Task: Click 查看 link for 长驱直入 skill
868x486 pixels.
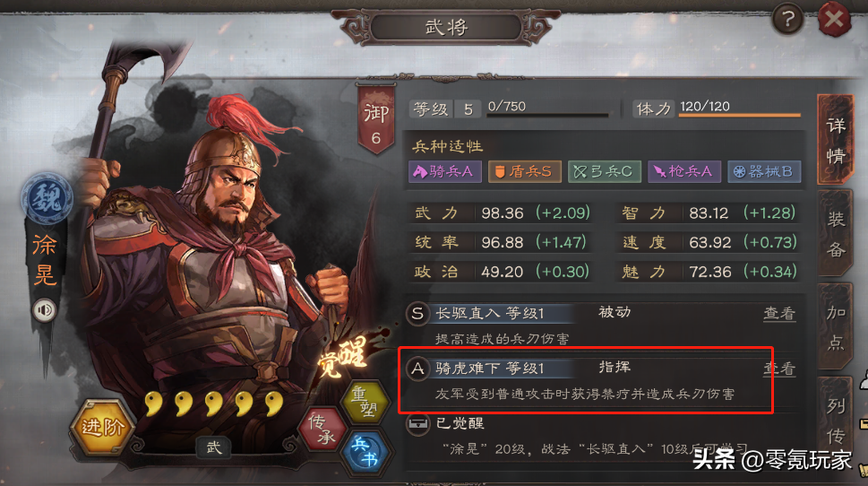Action: tap(779, 314)
